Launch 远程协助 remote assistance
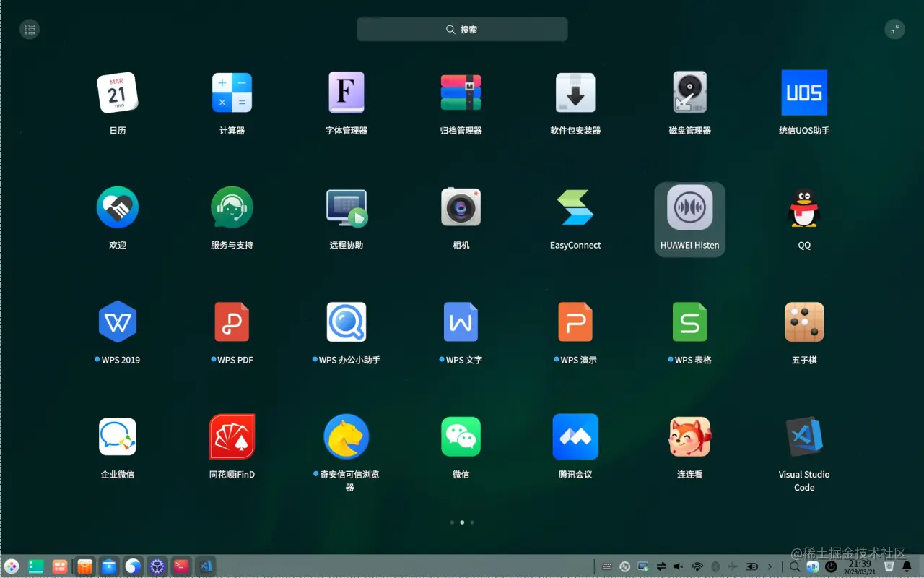 [346, 208]
